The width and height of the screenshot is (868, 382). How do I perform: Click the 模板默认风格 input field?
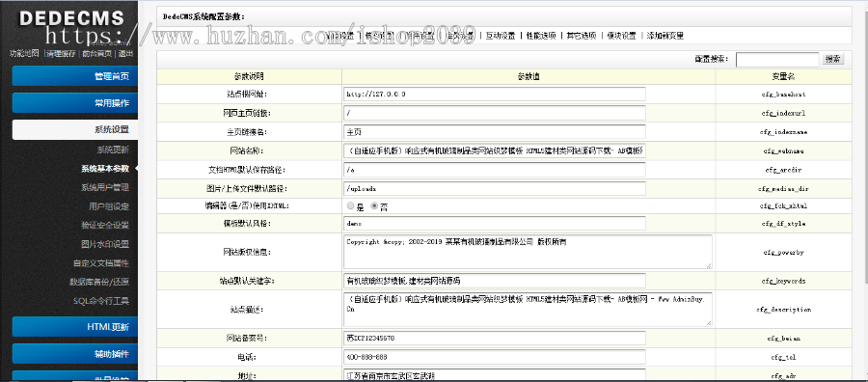tap(495, 223)
